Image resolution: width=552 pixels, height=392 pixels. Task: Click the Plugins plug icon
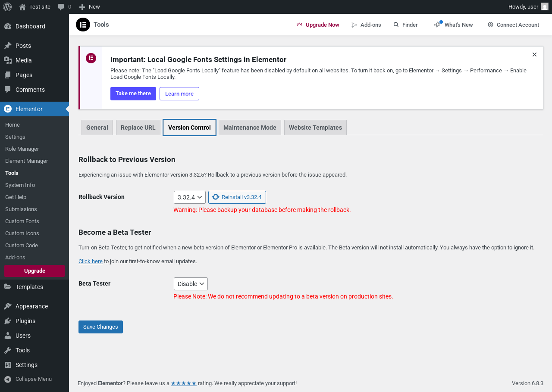coord(8,321)
